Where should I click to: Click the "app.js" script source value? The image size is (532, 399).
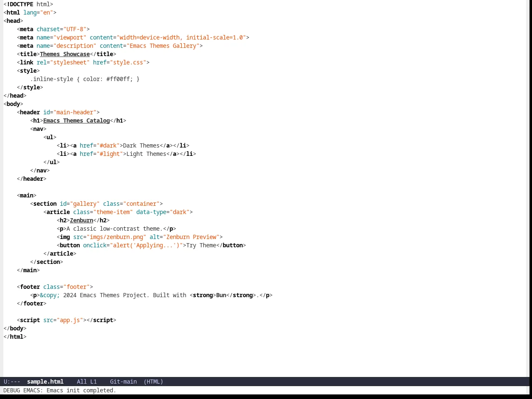70,320
